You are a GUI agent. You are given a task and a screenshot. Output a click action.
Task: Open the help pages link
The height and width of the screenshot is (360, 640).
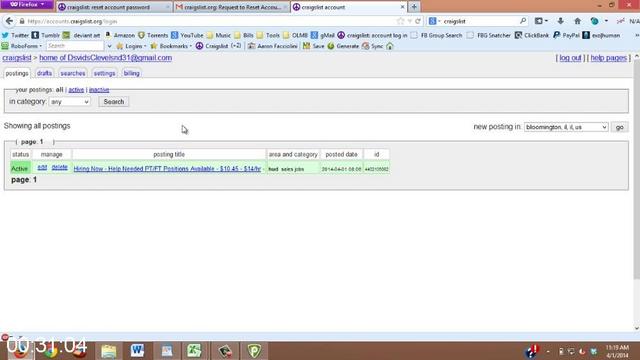pyautogui.click(x=609, y=58)
